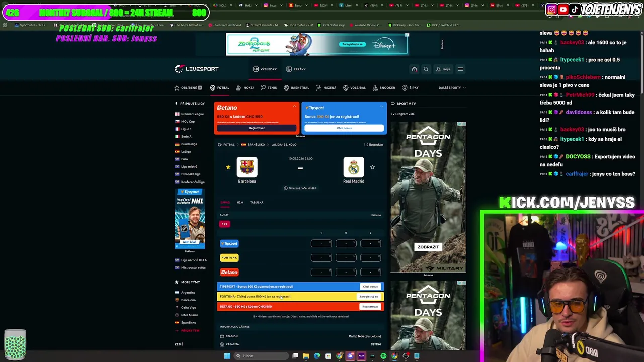Favorite Real Madrid with star
This screenshot has height=362, width=644.
pyautogui.click(x=372, y=167)
